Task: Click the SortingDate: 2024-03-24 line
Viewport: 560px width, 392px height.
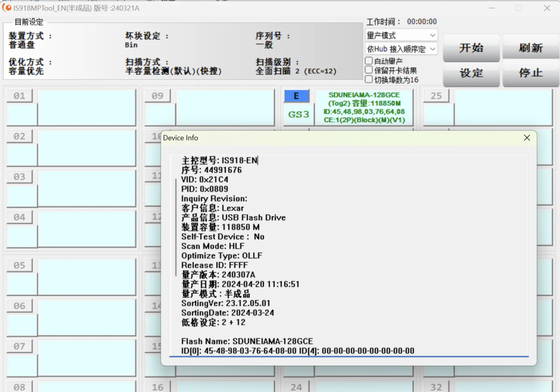Action: [x=227, y=313]
